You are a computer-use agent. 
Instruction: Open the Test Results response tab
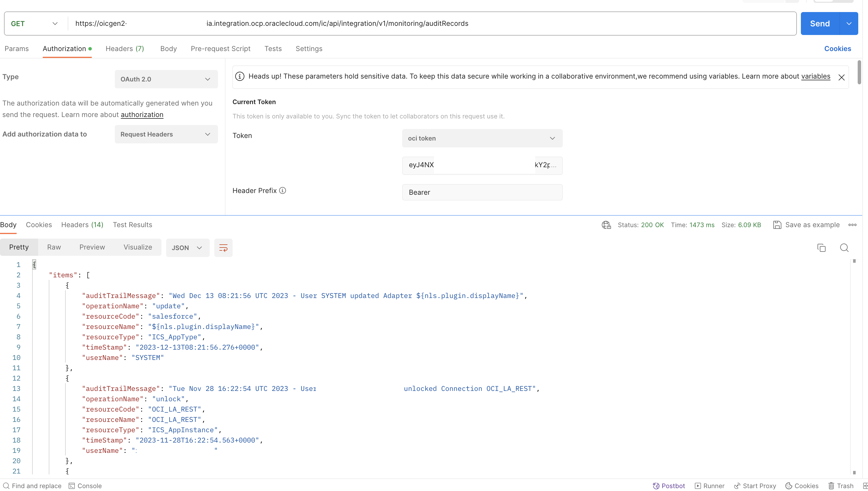pos(132,225)
